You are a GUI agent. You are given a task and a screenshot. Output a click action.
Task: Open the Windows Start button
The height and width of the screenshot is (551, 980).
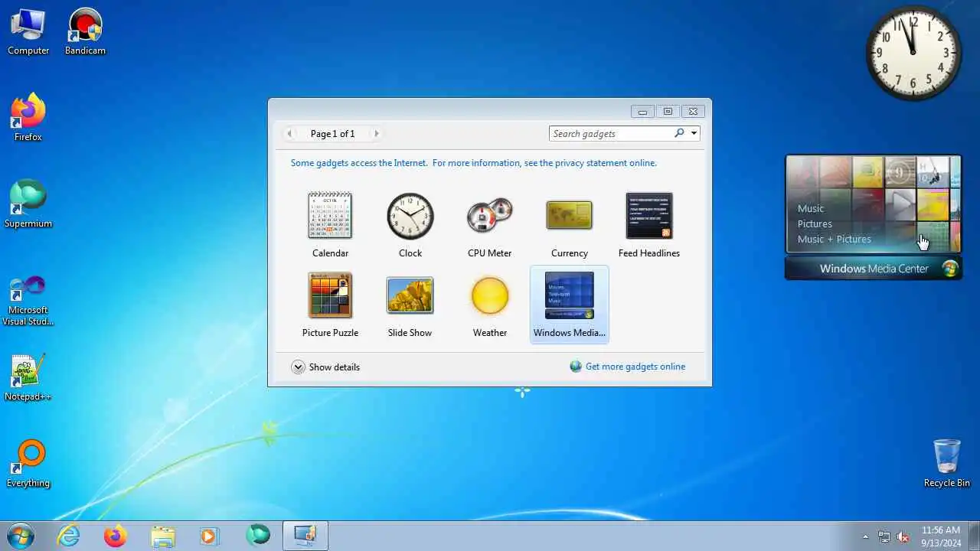tap(21, 536)
